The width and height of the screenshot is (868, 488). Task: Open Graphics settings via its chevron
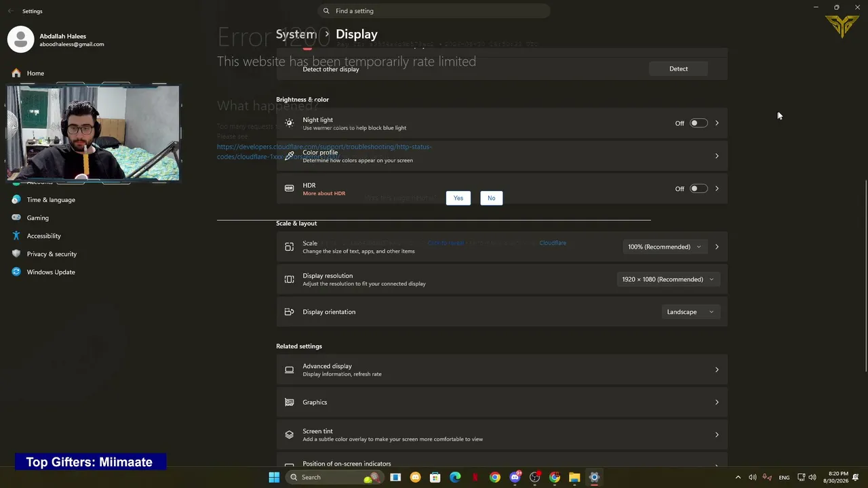pos(717,402)
